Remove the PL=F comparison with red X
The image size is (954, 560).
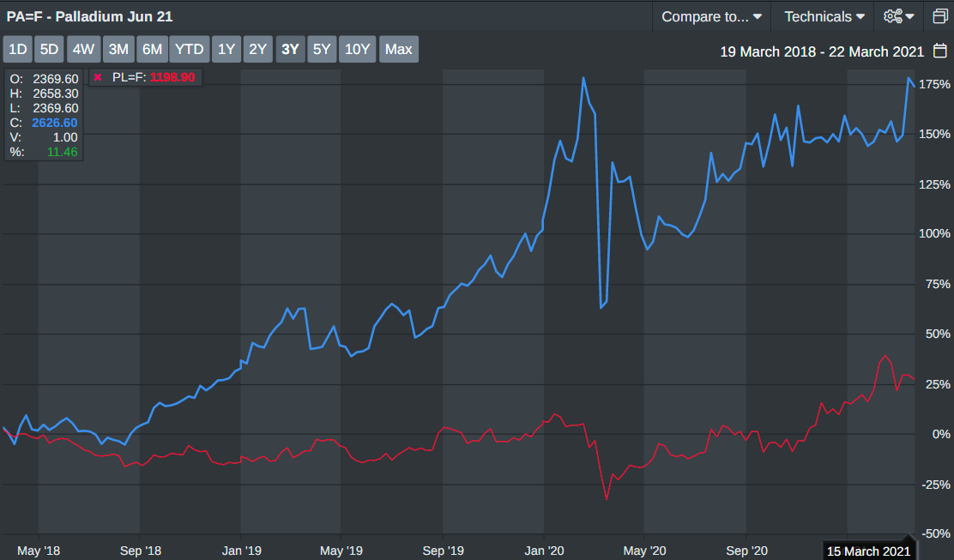98,78
